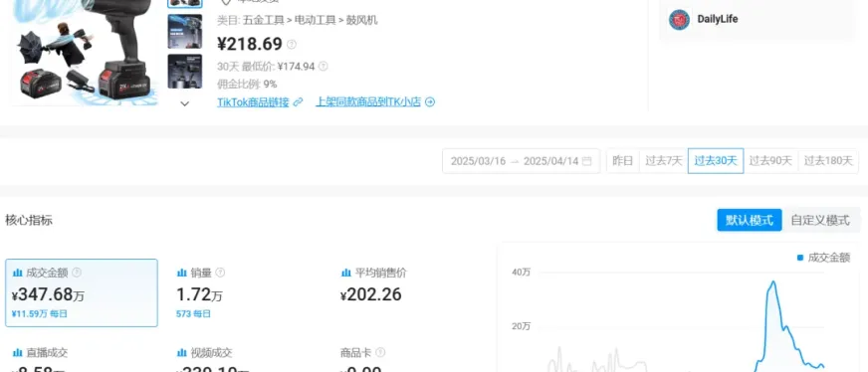The image size is (868, 372).
Task: Select the 成交金额 metric card
Action: [82, 293]
